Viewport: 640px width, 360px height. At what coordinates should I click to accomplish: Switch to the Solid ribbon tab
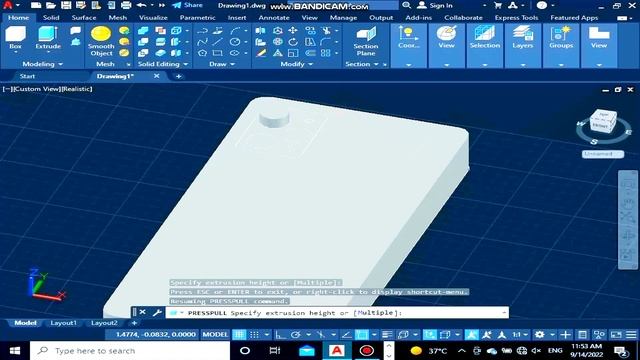[51, 18]
